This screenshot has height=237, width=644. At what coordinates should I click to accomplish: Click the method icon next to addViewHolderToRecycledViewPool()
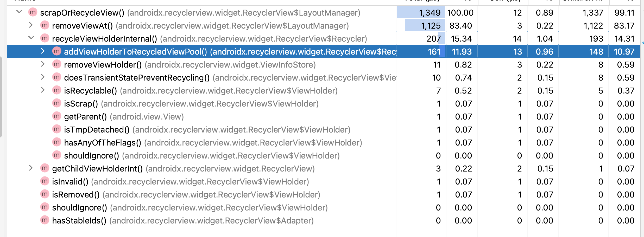pos(57,51)
